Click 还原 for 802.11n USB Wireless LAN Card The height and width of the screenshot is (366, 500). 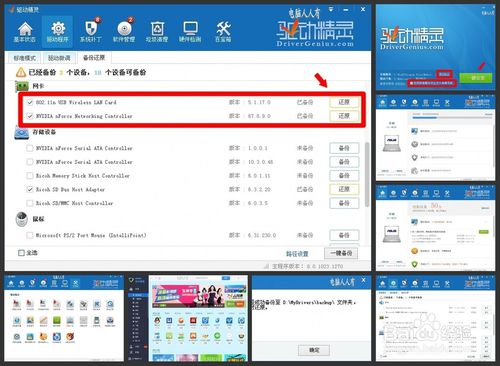point(344,102)
